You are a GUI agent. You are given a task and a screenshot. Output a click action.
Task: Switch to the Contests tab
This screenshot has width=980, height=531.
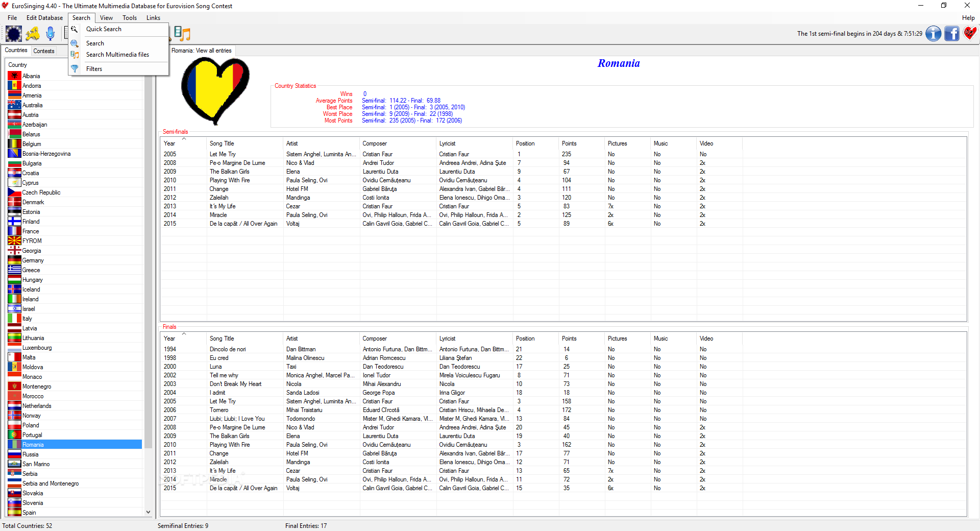(x=44, y=51)
